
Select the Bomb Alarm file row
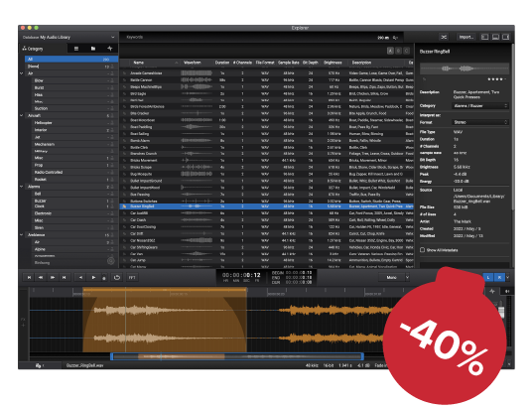266,140
